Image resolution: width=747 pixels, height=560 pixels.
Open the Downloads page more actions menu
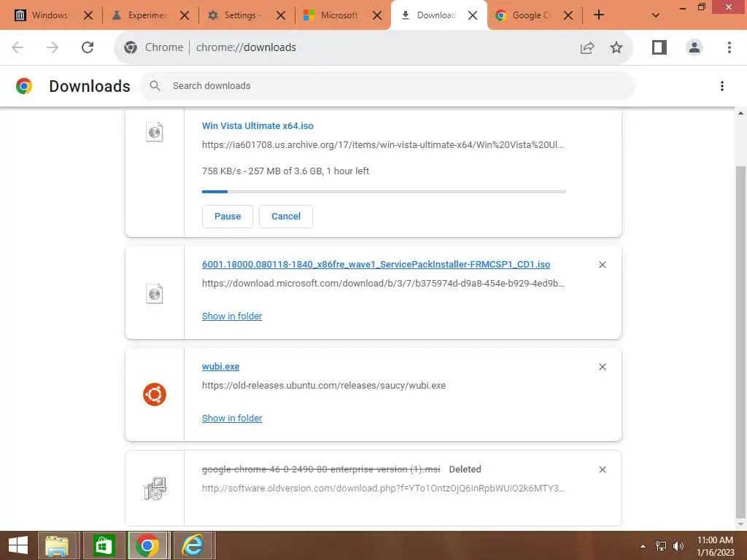tap(722, 86)
